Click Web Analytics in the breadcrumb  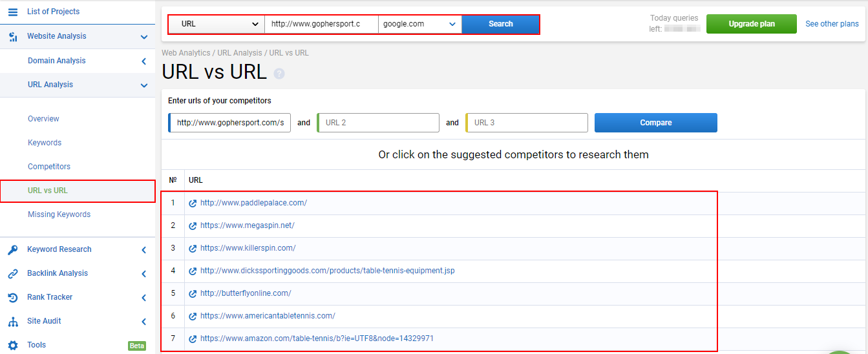[x=185, y=53]
